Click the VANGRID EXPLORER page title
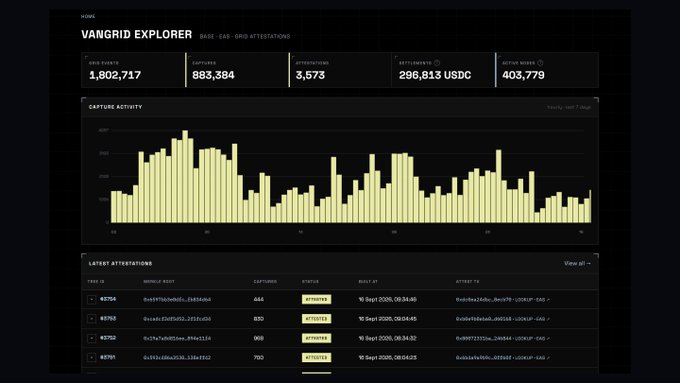Image resolution: width=680 pixels, height=383 pixels. coord(137,35)
